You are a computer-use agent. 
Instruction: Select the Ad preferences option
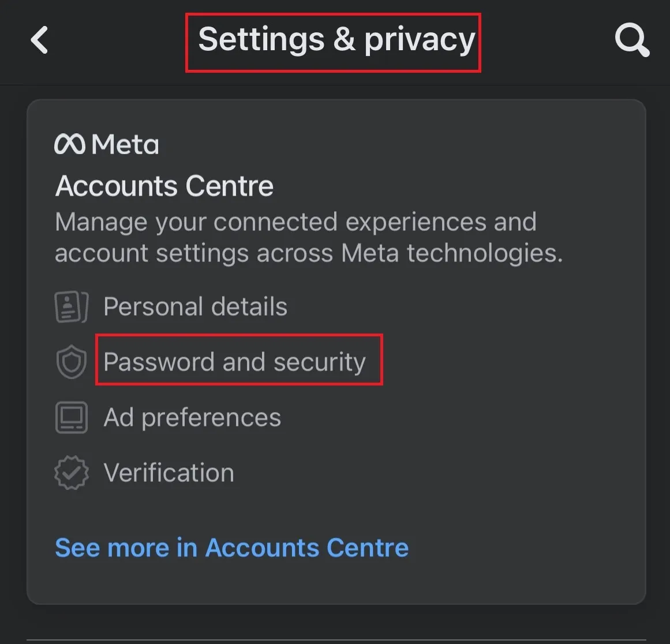click(x=192, y=417)
